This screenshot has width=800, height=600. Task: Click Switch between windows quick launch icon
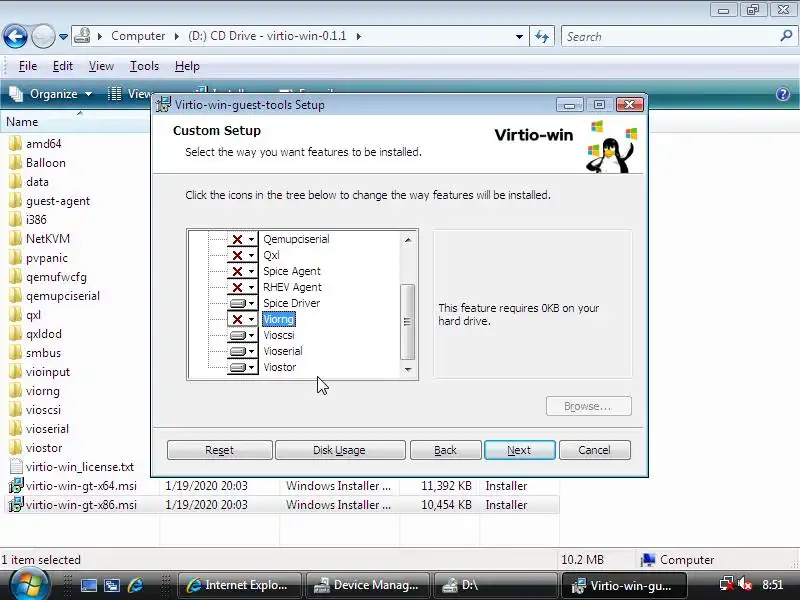click(x=112, y=585)
